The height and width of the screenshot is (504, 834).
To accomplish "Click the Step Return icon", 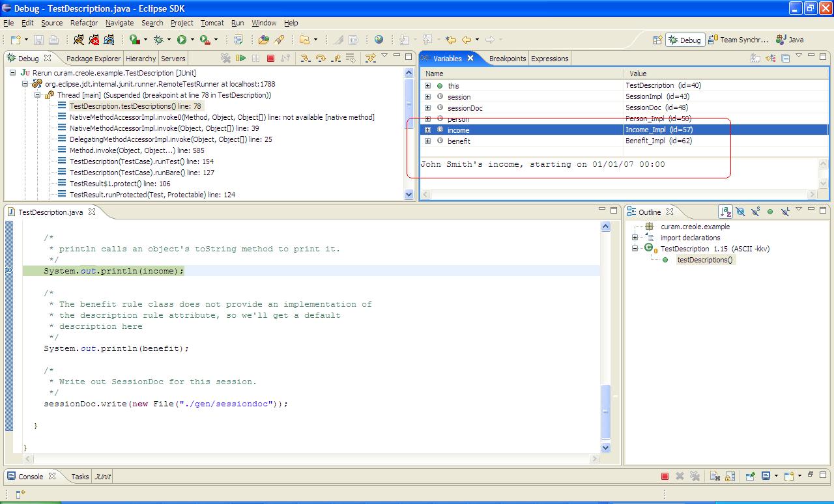I will pyautogui.click(x=336, y=58).
